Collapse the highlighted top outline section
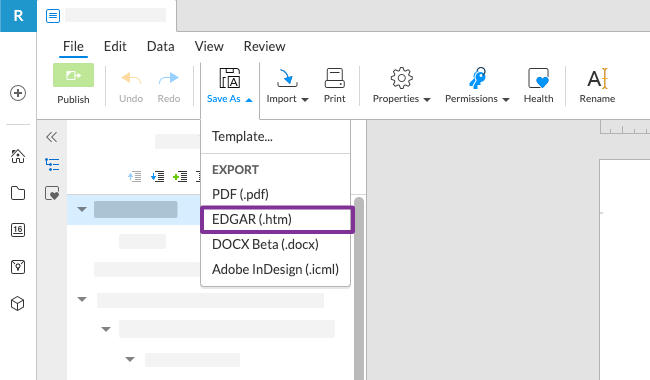Image resolution: width=650 pixels, height=380 pixels. tap(82, 209)
